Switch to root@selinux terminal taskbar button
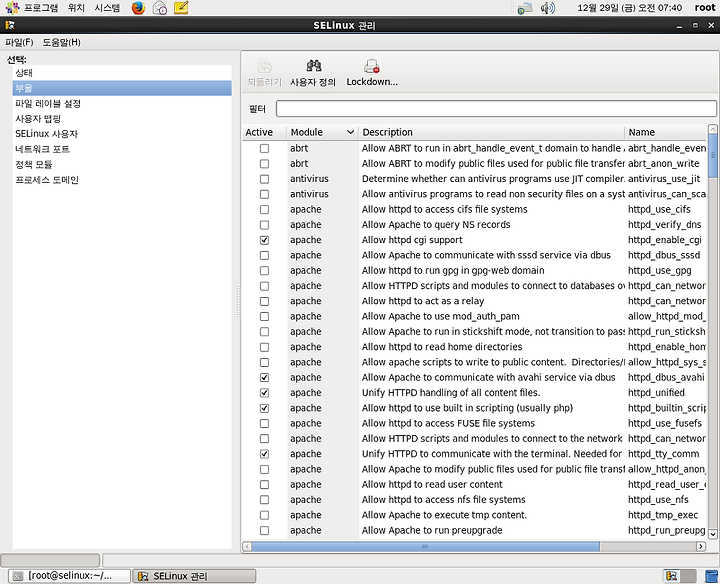720x584 pixels. point(69,576)
